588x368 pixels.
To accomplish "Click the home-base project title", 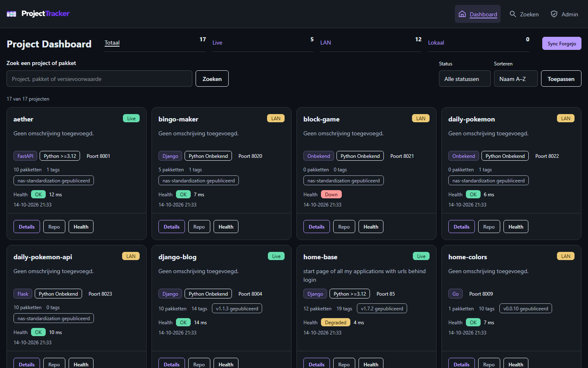I will point(320,257).
